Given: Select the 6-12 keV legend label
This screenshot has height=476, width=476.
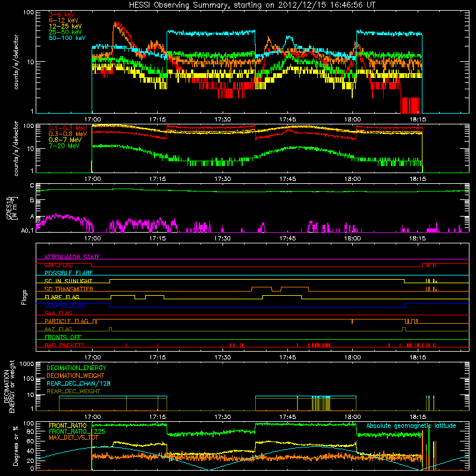Looking at the screenshot, I should tap(64, 20).
